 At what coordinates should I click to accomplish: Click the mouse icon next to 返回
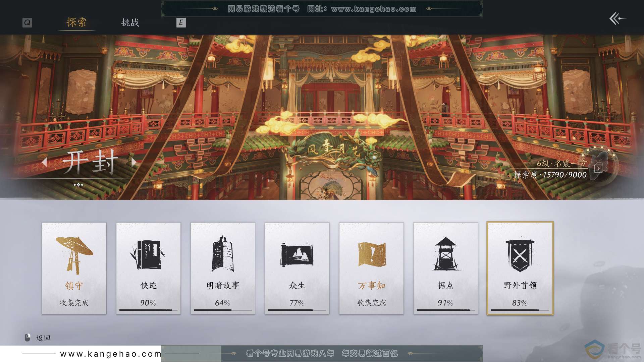coord(28,337)
